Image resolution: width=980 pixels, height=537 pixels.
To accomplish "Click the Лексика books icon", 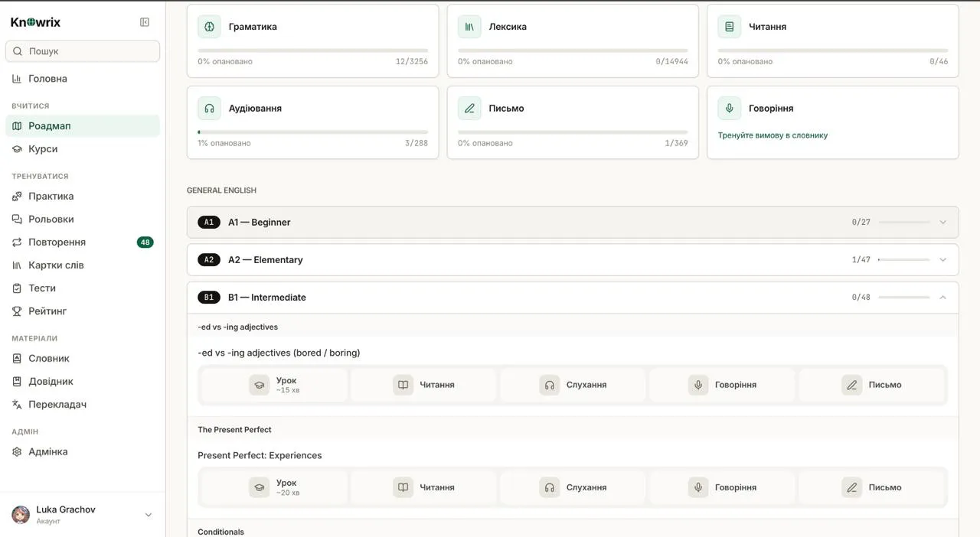I will (x=469, y=27).
